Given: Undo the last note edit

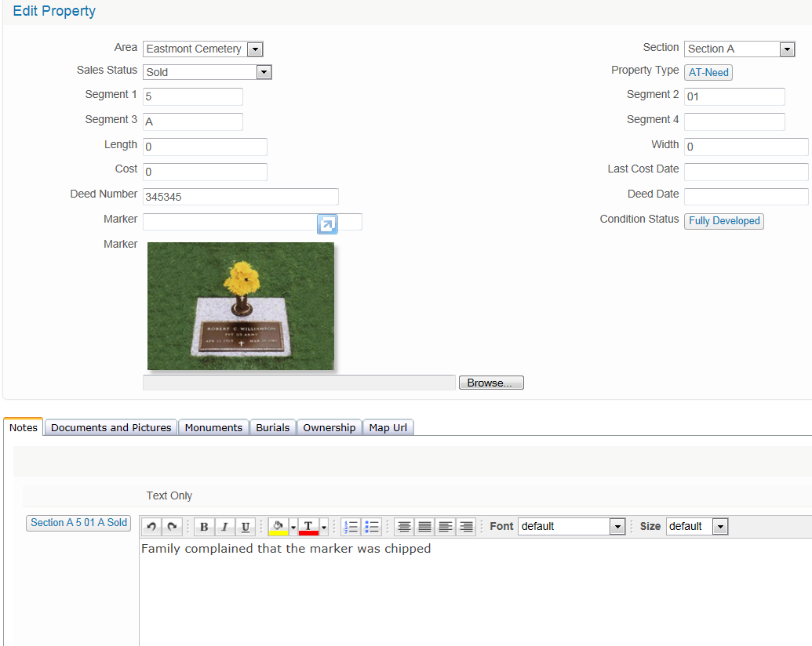Looking at the screenshot, I should (x=151, y=527).
